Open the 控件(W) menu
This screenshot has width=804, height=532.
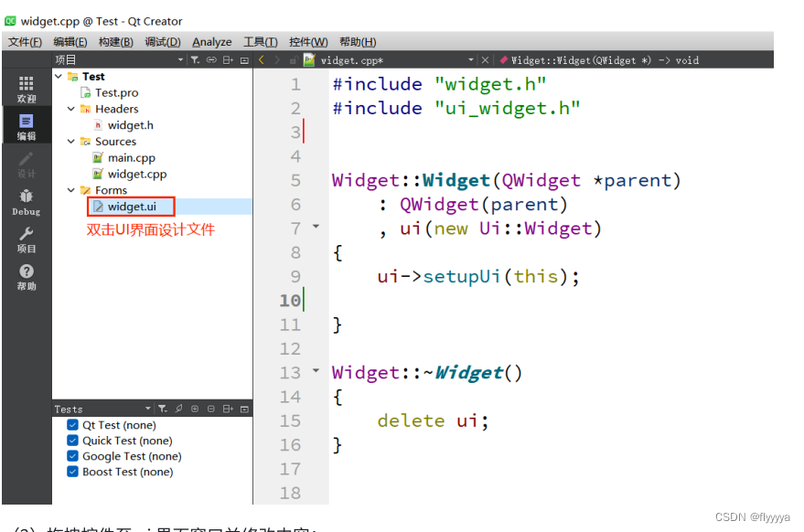point(308,42)
